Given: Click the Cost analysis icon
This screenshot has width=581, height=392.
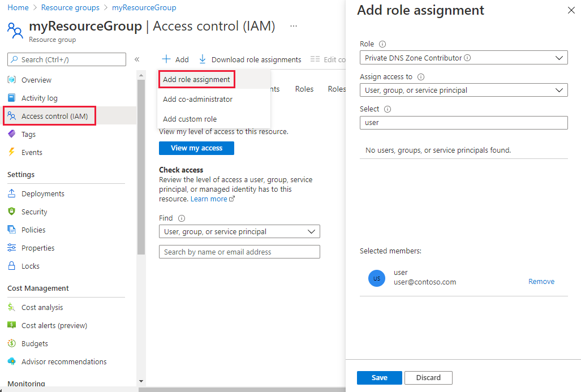Looking at the screenshot, I should click(x=12, y=308).
